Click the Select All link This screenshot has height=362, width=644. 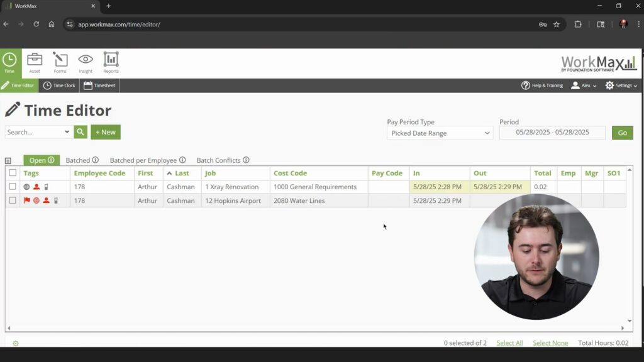coord(509,343)
